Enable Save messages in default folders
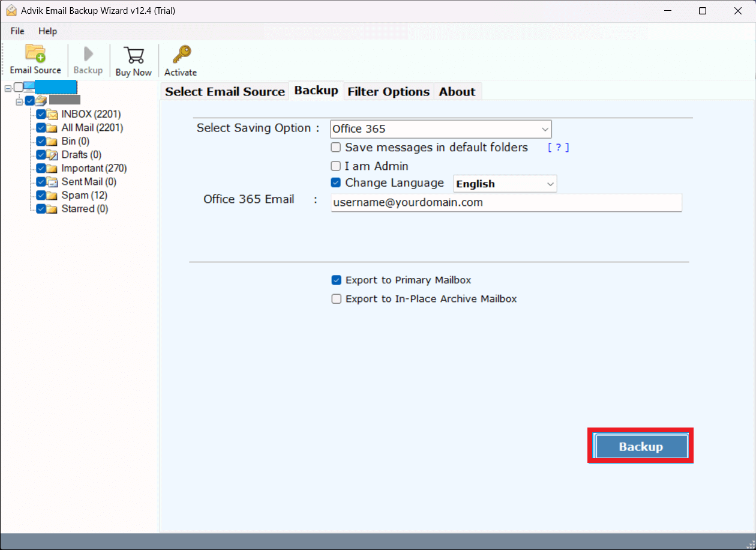The height and width of the screenshot is (550, 756). click(x=336, y=148)
